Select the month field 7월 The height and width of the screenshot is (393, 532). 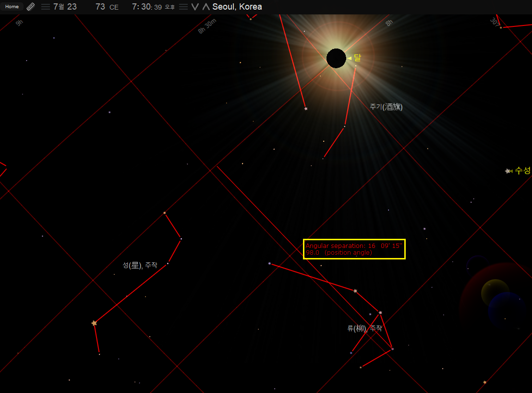pos(59,7)
